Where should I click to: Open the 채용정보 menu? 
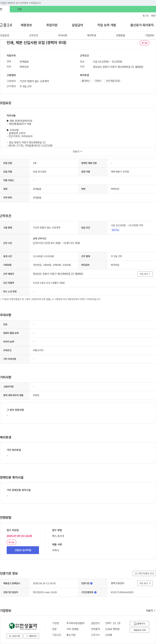(26, 25)
